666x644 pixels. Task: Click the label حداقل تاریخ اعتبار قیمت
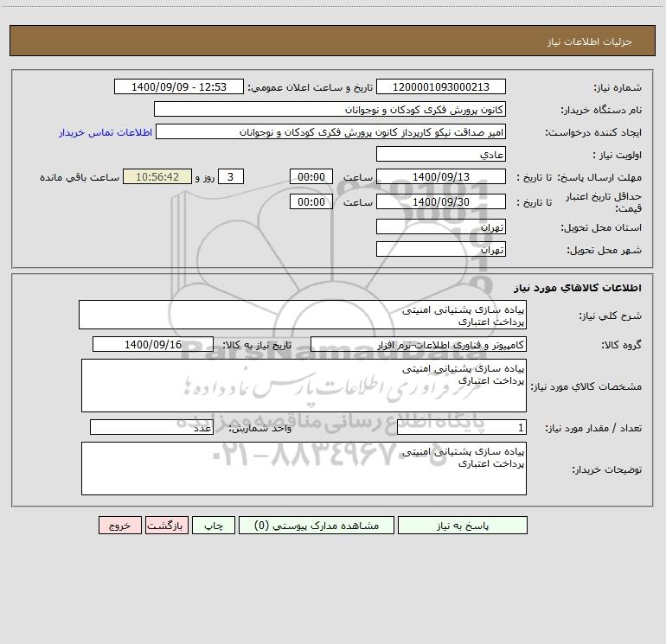tap(604, 202)
